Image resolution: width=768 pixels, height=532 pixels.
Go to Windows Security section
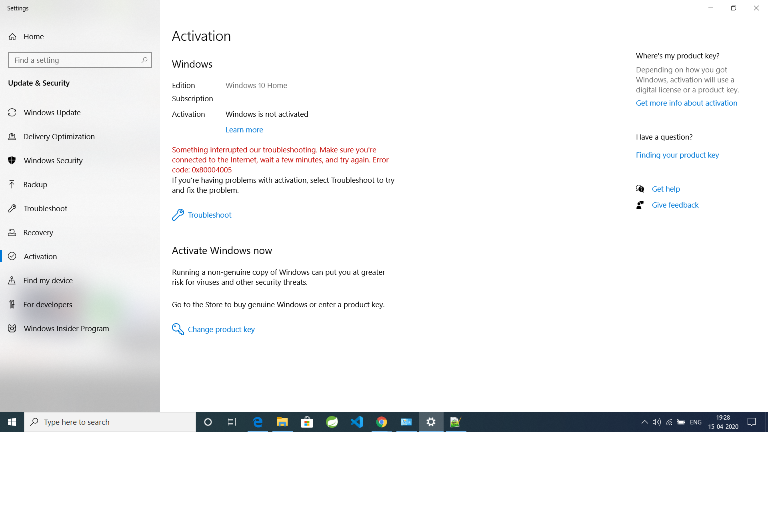coord(53,160)
